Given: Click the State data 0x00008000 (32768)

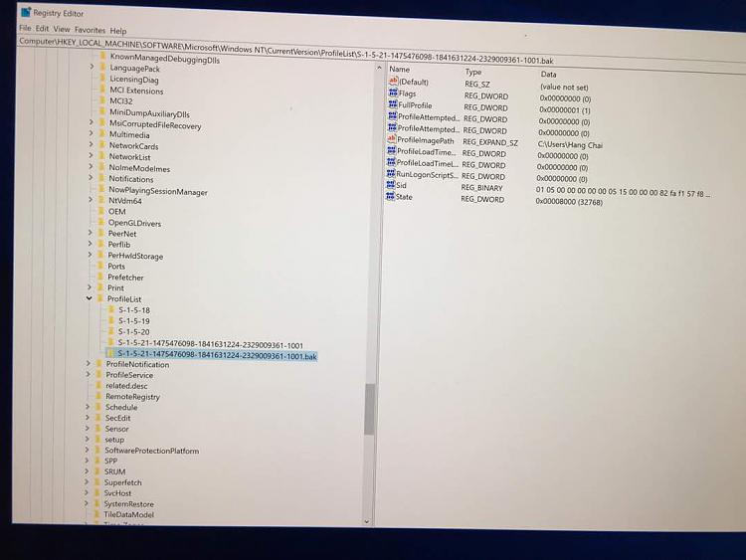Looking at the screenshot, I should [x=569, y=202].
